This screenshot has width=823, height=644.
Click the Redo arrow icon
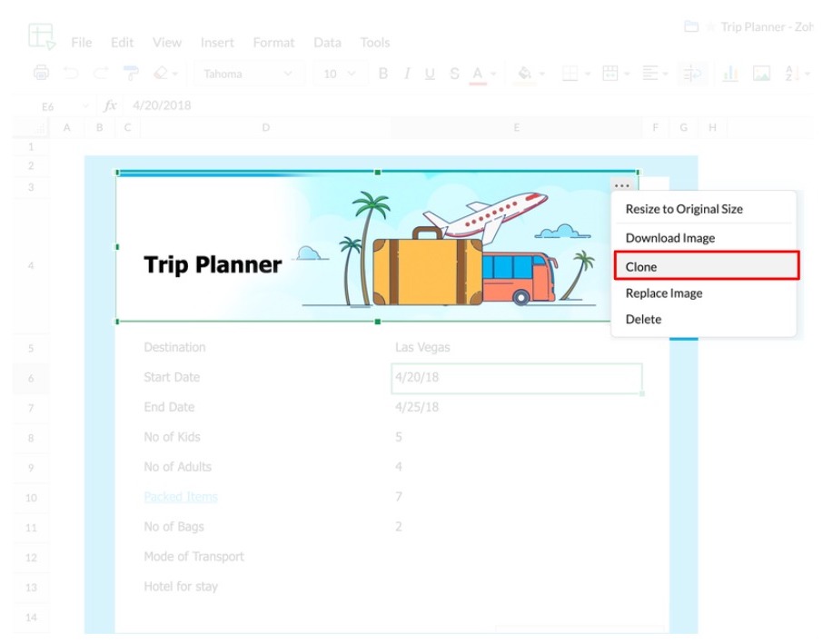coord(101,73)
